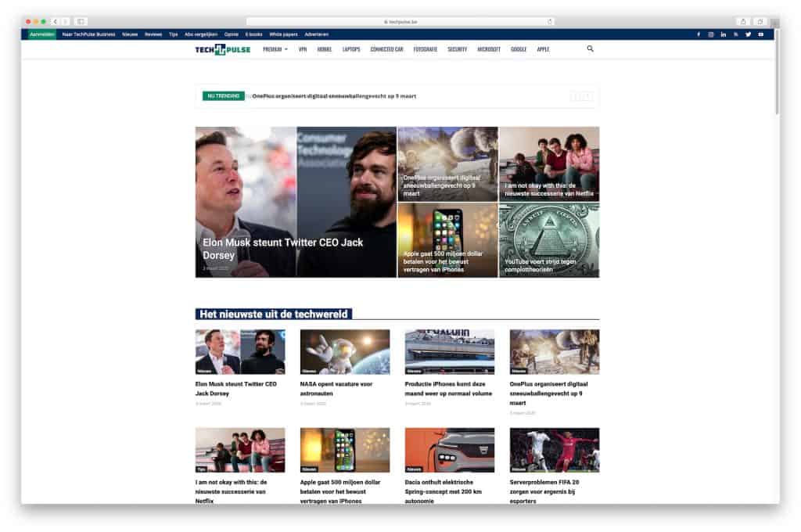Open Dacia onthult elektrische Spring-concept title
Viewport: 801px width, 532px height.
click(x=444, y=491)
